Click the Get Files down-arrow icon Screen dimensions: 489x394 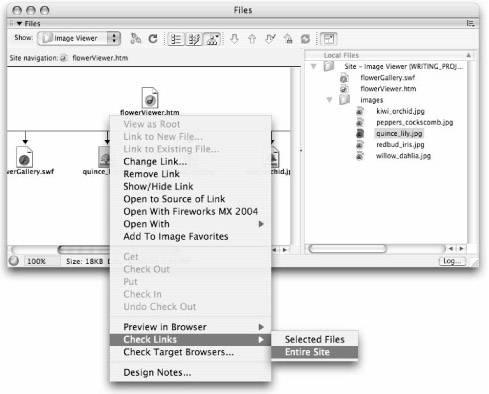click(234, 39)
